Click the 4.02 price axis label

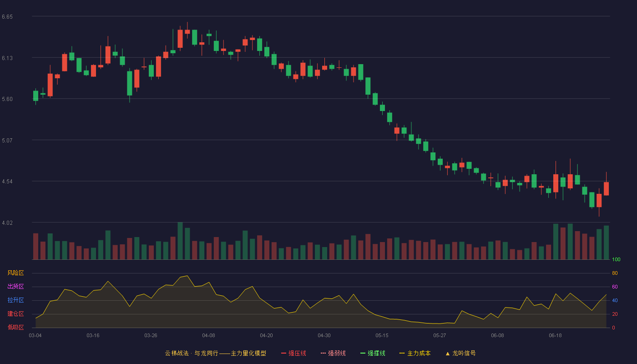pyautogui.click(x=7, y=223)
